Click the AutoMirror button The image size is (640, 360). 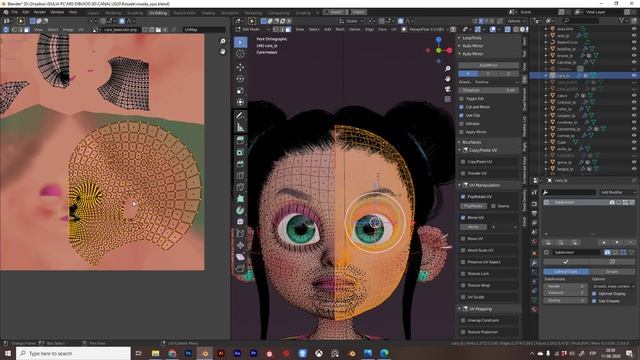[x=489, y=65]
